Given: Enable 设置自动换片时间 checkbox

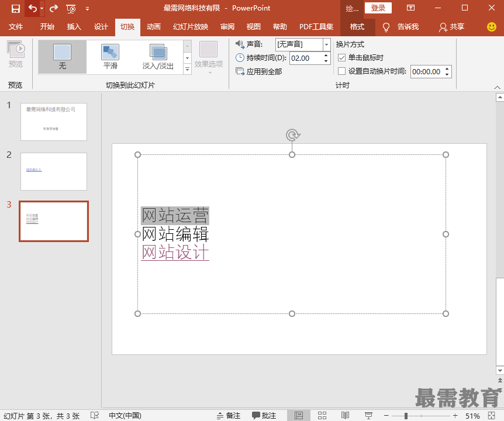Looking at the screenshot, I should click(x=341, y=71).
